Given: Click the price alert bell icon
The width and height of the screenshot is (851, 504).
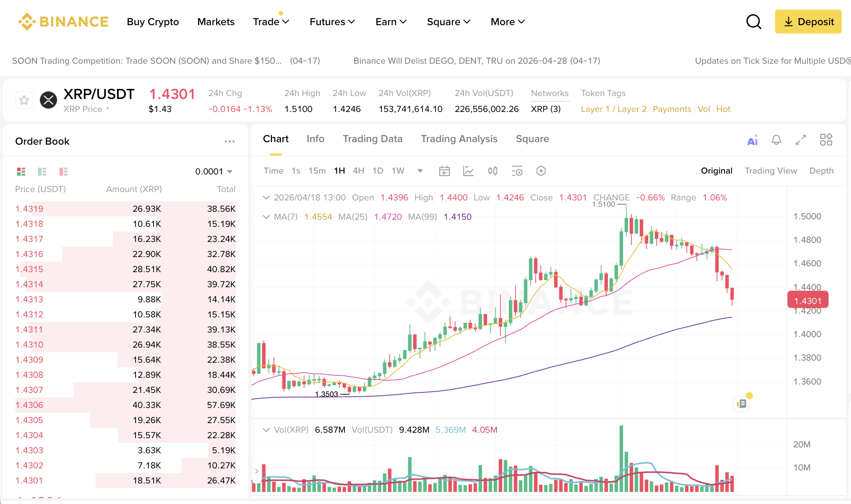Looking at the screenshot, I should click(x=776, y=140).
